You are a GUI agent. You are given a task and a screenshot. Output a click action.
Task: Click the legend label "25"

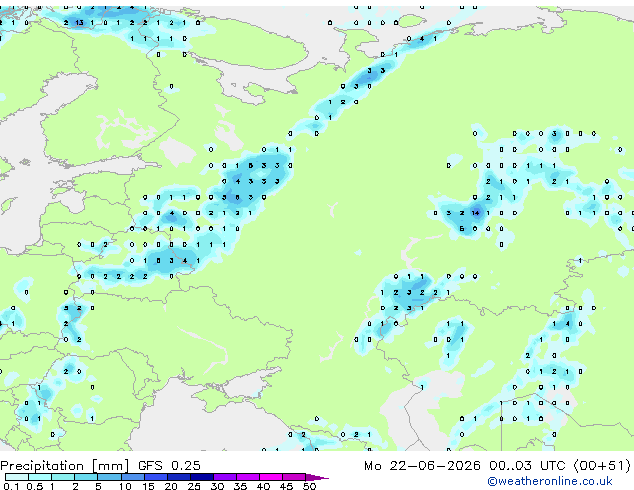click(194, 486)
